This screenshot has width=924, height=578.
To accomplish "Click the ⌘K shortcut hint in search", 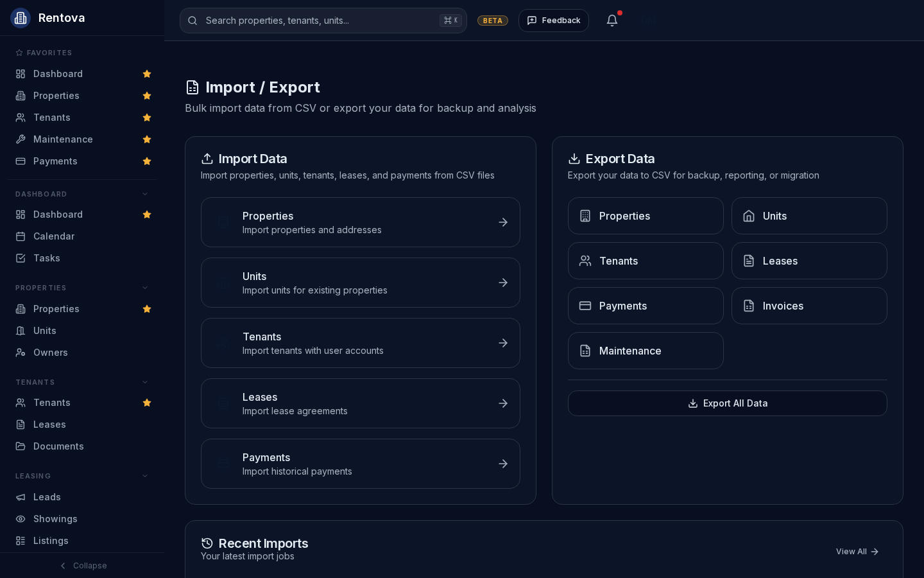I will pyautogui.click(x=450, y=21).
